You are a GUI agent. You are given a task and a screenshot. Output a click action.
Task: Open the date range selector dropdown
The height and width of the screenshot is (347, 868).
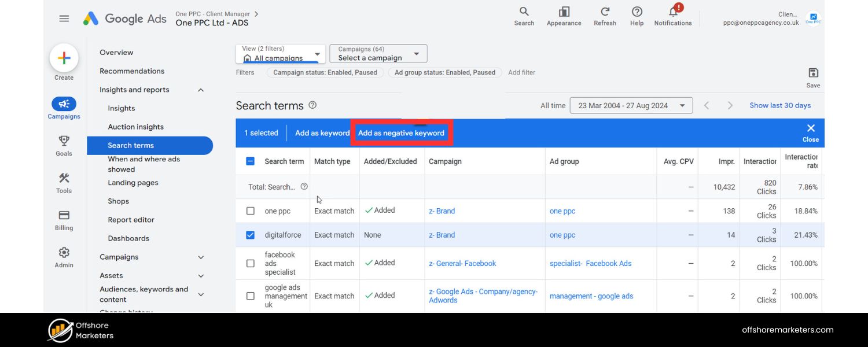coord(631,105)
